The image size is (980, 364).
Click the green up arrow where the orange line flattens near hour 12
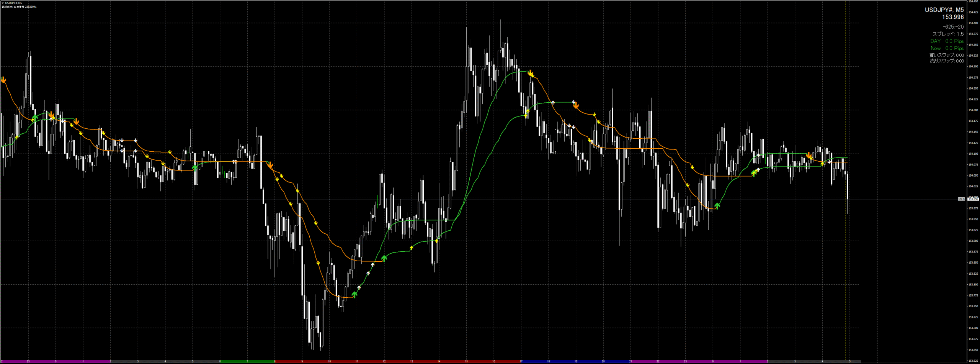[x=384, y=258]
